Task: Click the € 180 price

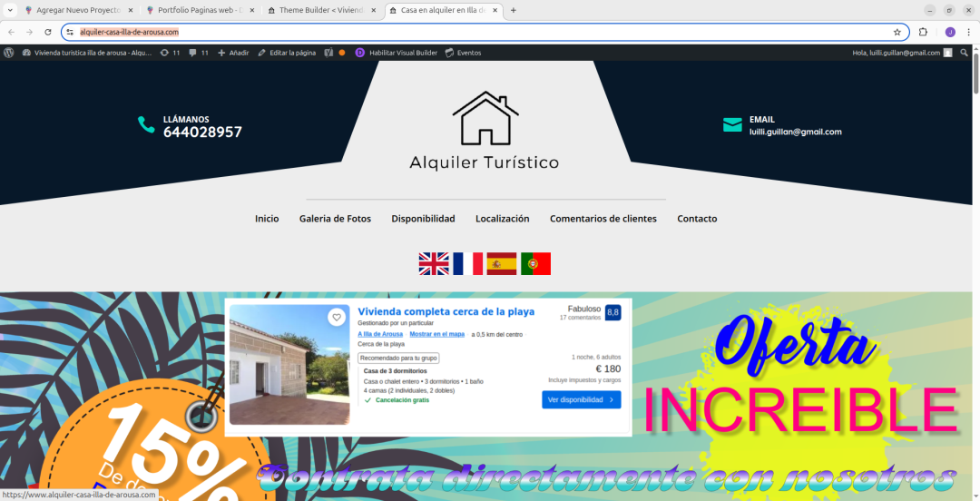Action: [608, 369]
